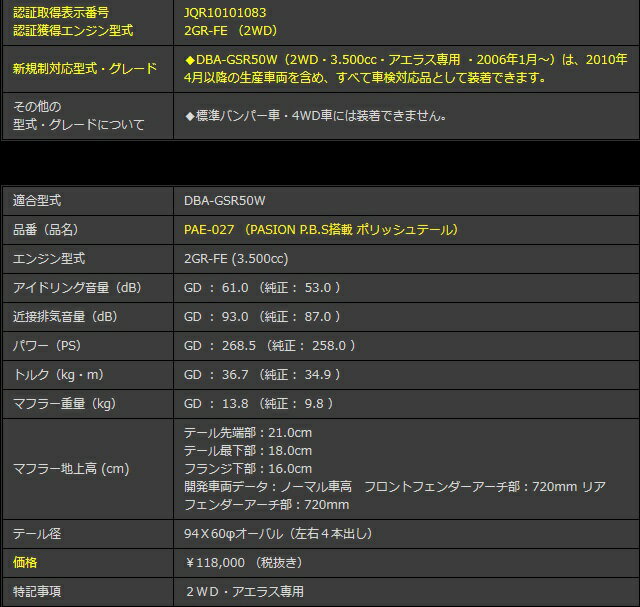Open the PAE-027 product name link
640x607 pixels.
(x=321, y=229)
